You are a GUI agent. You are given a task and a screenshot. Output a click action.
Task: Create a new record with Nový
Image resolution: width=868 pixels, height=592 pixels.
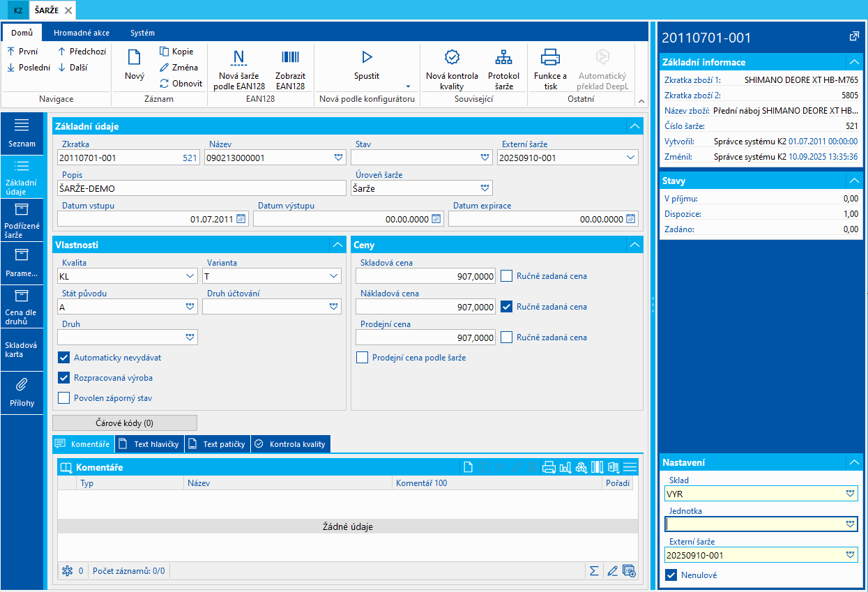click(x=135, y=66)
